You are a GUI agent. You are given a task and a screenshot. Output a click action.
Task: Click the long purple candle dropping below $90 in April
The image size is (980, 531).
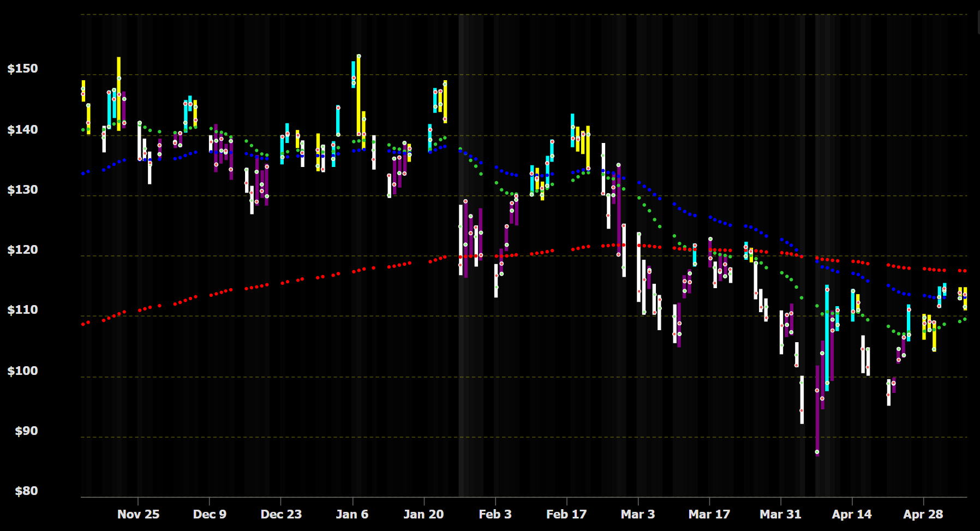pyautogui.click(x=817, y=410)
